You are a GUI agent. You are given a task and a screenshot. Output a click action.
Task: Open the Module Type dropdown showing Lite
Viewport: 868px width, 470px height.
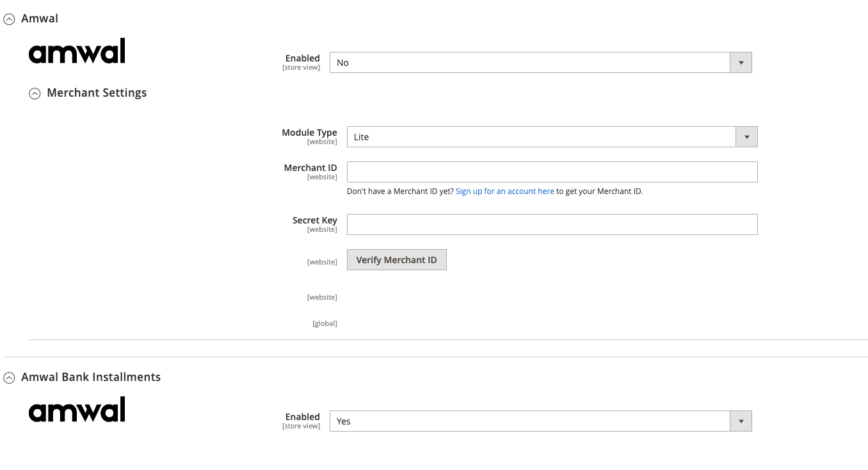click(552, 137)
